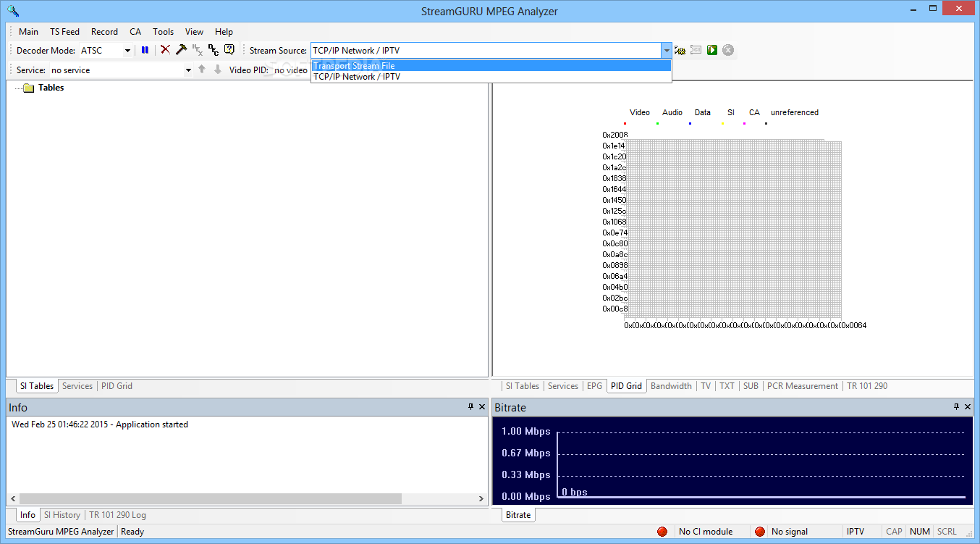Switch to left pane SI Tables tab

click(x=36, y=386)
